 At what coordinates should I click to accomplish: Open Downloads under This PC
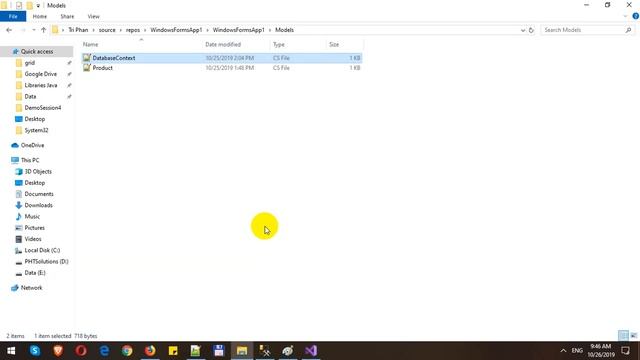(x=38, y=205)
